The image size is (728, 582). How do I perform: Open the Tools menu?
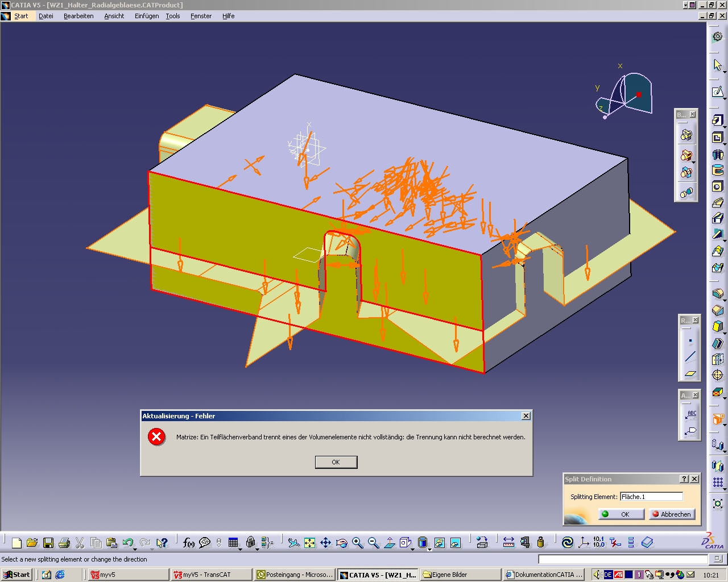(173, 16)
